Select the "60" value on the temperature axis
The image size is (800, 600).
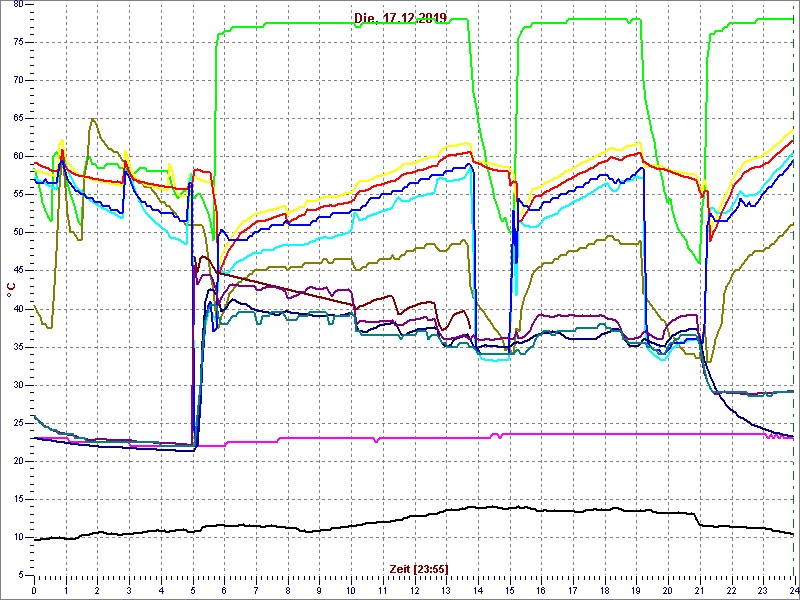click(x=18, y=157)
